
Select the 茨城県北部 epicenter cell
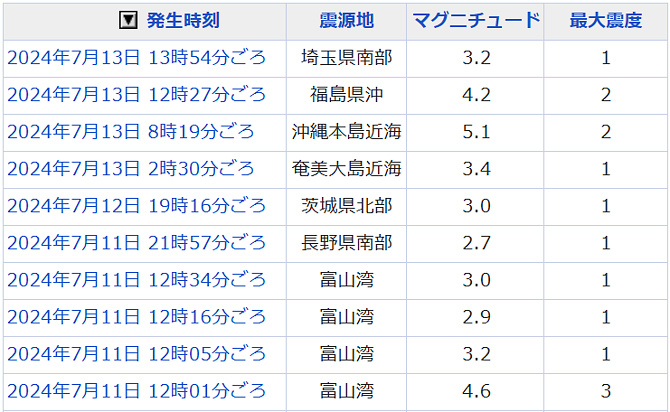347,206
